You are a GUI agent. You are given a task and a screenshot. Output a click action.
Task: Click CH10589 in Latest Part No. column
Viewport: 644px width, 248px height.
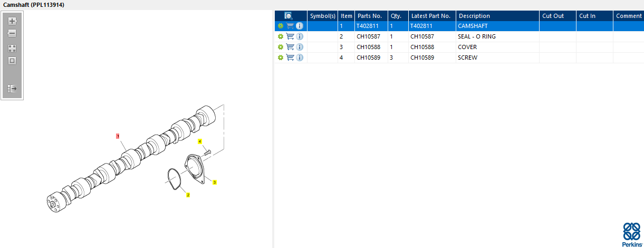422,58
